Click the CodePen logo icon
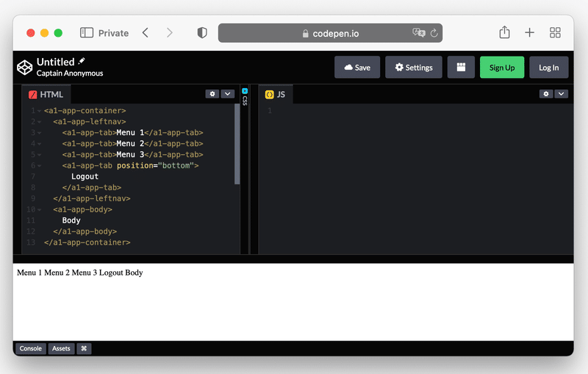 pos(25,68)
